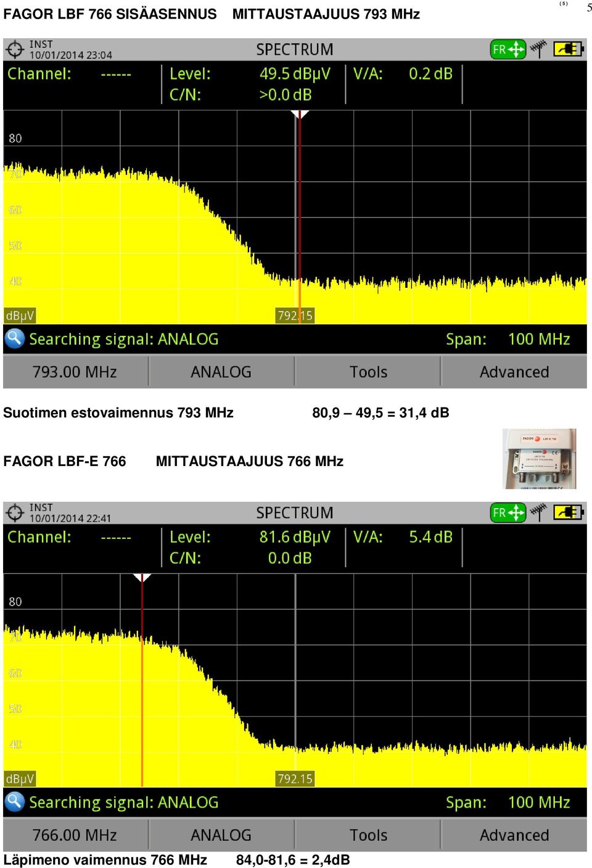Click the green FR icon in bottom screen

tap(508, 513)
